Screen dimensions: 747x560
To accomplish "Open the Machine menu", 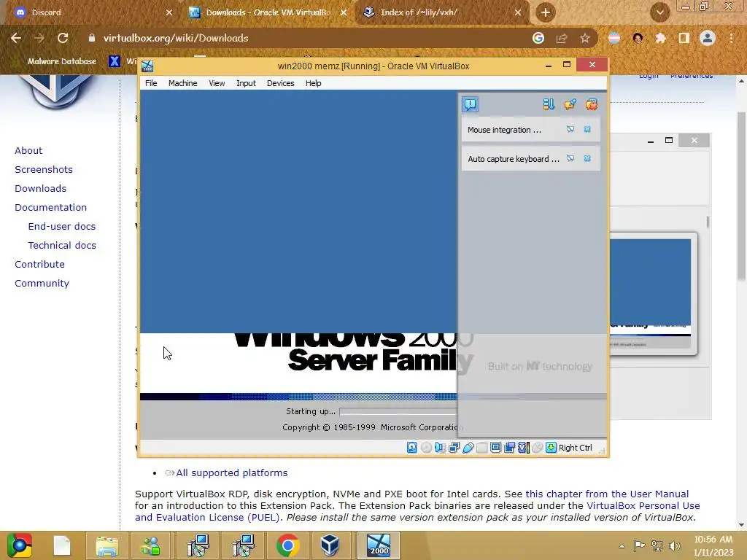I will [182, 83].
